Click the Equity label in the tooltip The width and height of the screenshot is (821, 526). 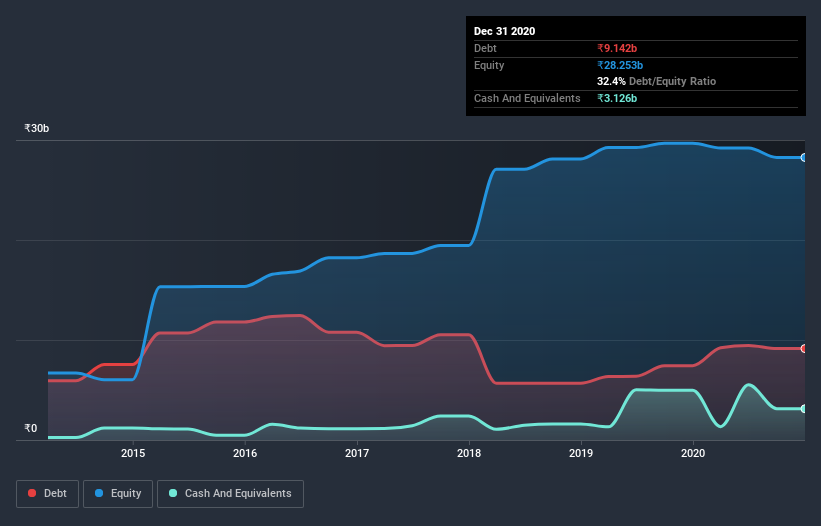point(489,65)
